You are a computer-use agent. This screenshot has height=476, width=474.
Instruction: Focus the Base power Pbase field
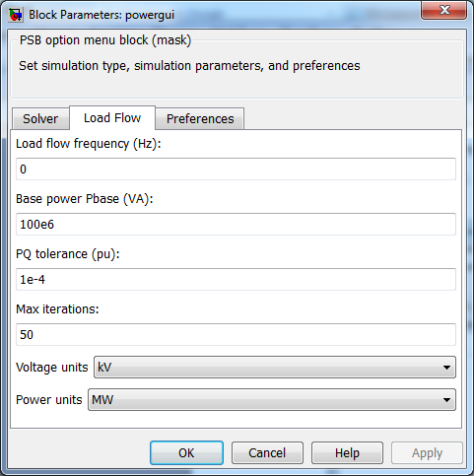click(x=236, y=224)
